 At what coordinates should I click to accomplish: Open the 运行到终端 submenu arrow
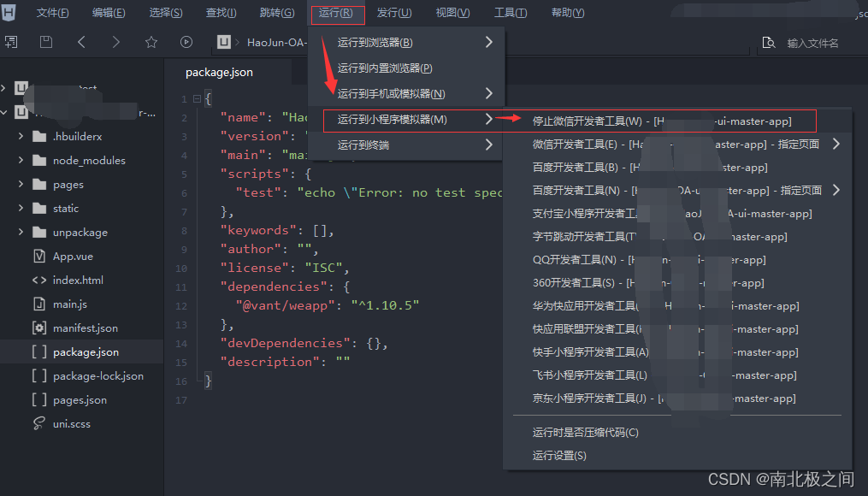click(489, 145)
